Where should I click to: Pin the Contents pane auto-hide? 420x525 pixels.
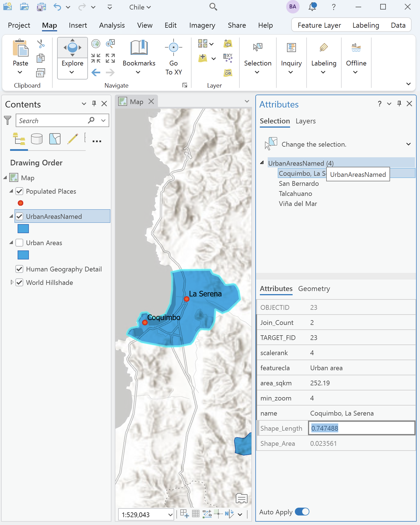pos(94,104)
